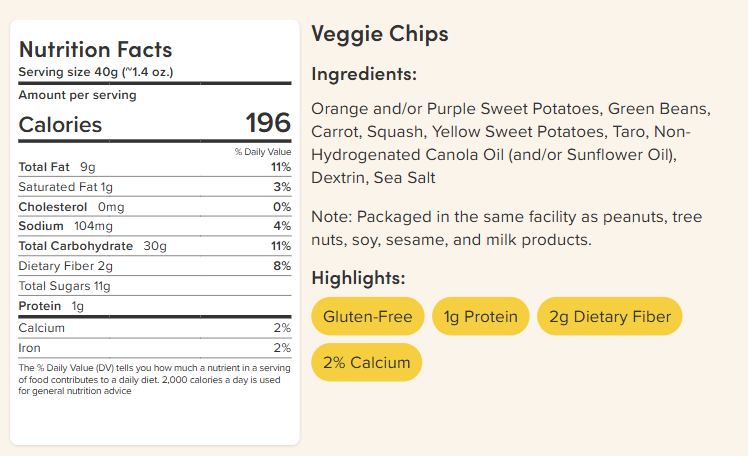Click the Highlights heading
This screenshot has height=456, width=748.
pos(358,278)
